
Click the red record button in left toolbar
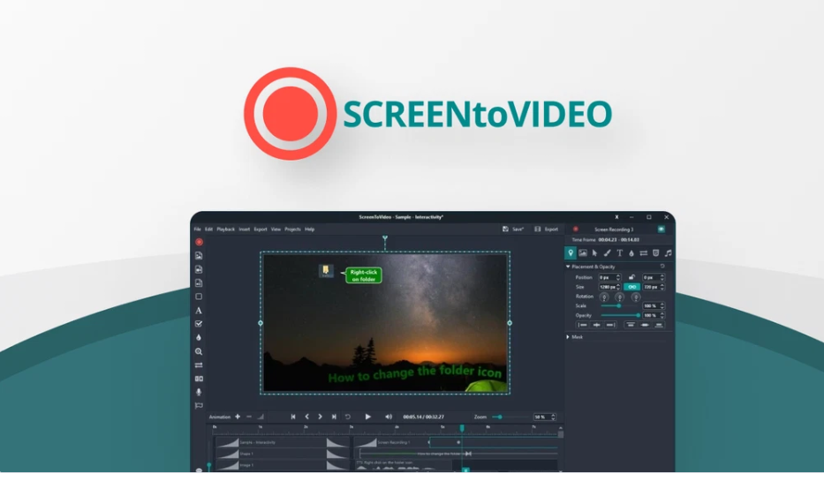click(199, 242)
